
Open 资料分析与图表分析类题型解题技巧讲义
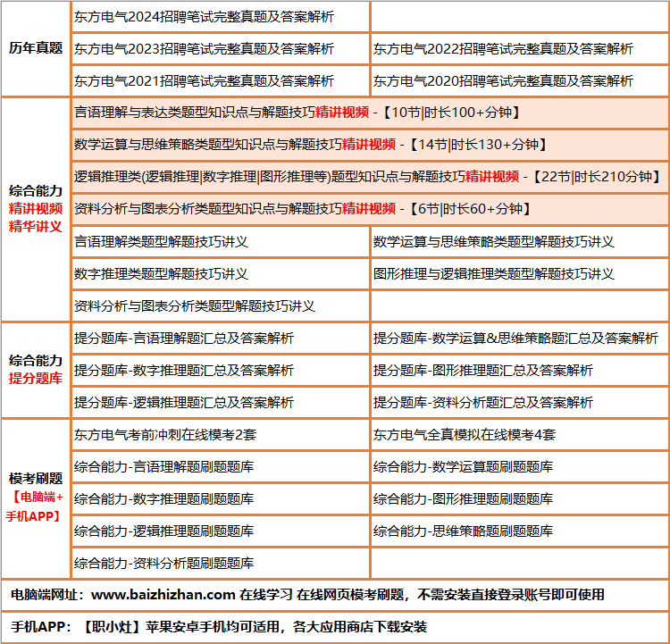195,306
